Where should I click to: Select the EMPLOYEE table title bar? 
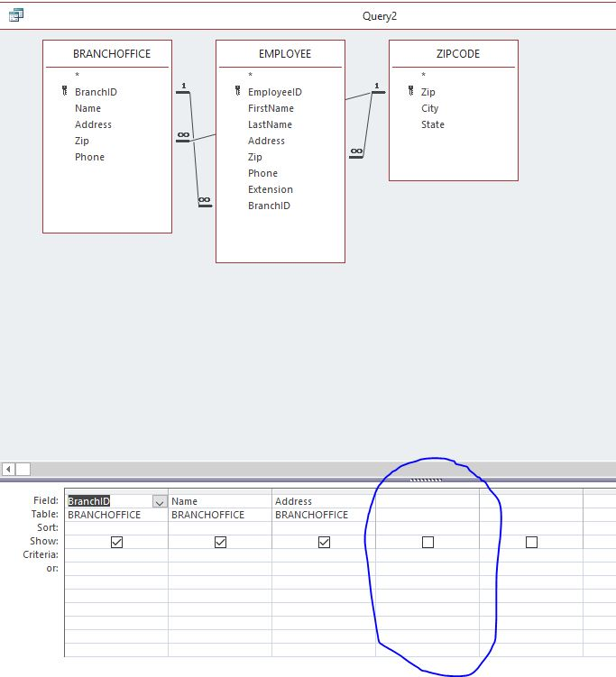[280, 54]
